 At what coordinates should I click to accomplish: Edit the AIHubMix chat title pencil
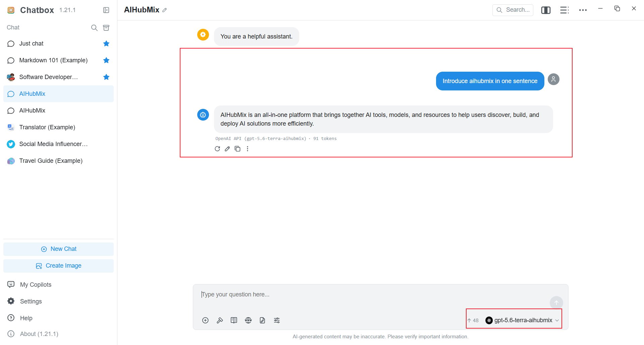165,10
